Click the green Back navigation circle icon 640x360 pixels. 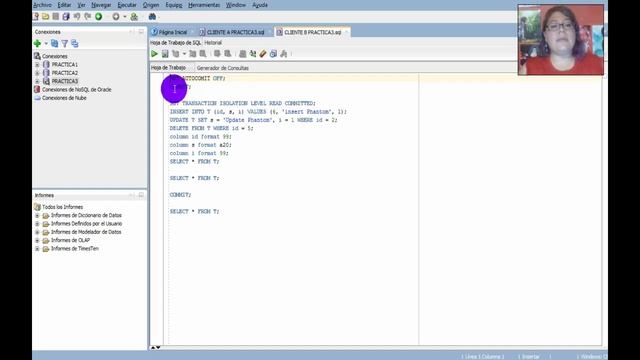click(x=99, y=17)
